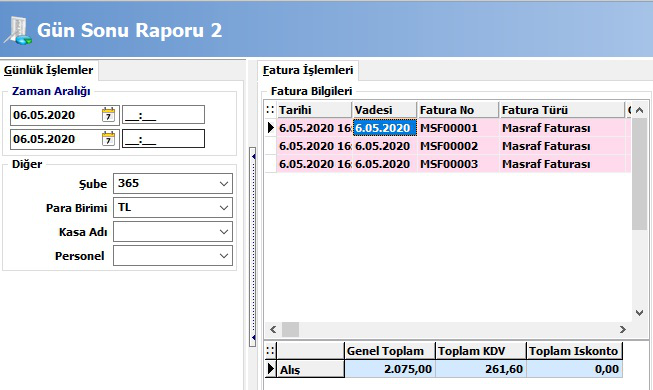Select the MSF00003 invoice number cell

point(458,164)
